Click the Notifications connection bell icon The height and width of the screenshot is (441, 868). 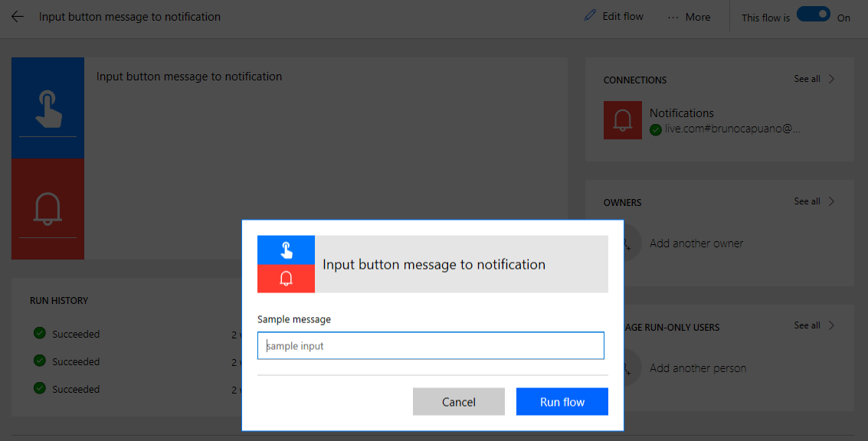point(622,120)
